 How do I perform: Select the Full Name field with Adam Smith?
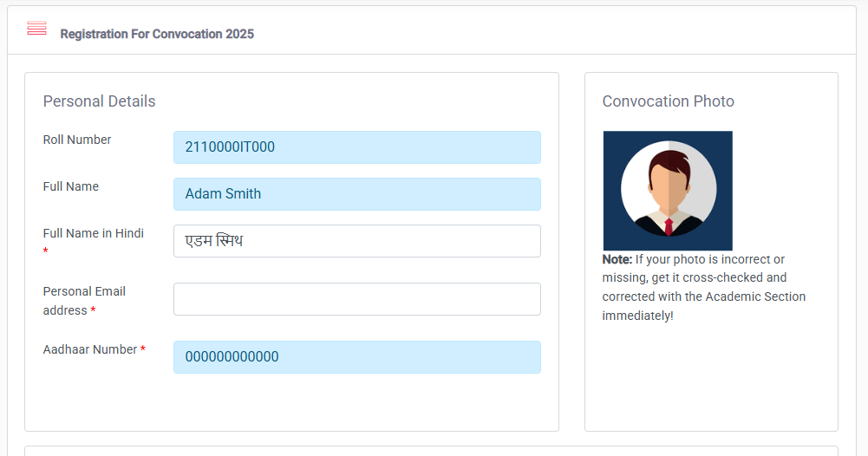pyautogui.click(x=356, y=194)
